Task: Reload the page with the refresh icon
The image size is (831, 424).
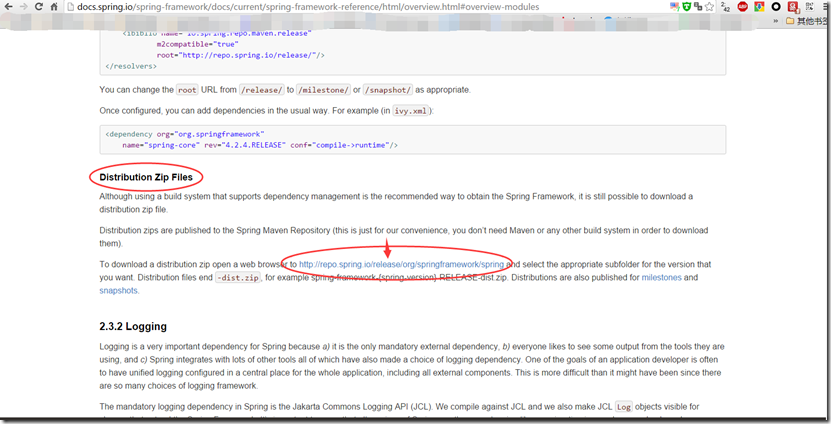Action: click(39, 7)
